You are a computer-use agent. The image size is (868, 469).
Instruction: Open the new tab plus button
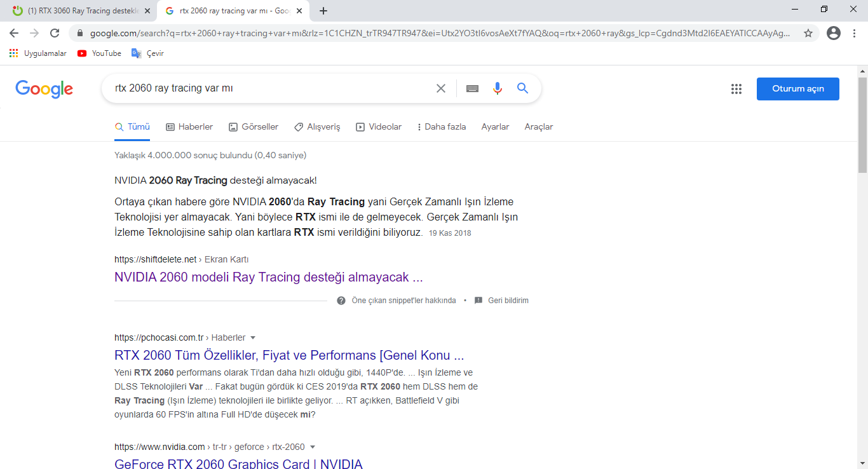coord(323,11)
